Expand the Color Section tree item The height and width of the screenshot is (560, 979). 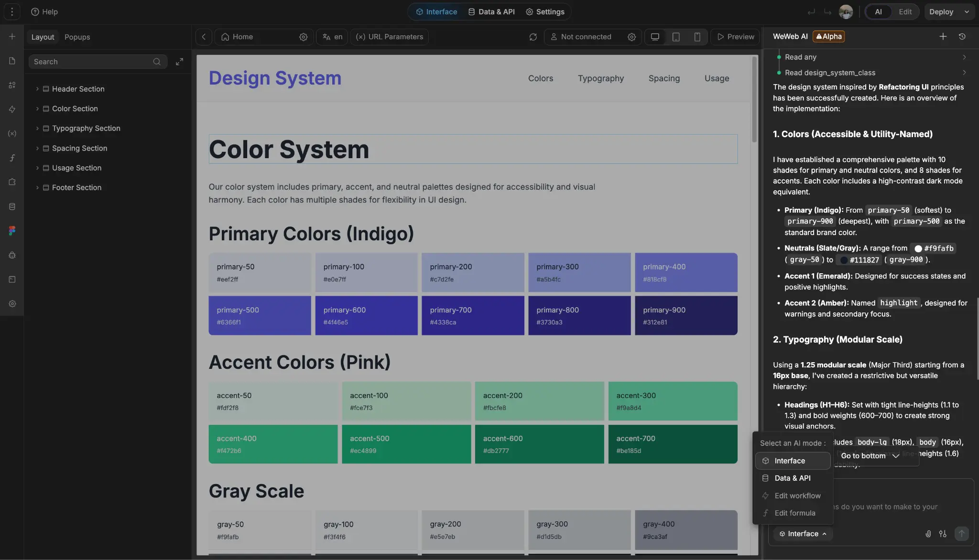pyautogui.click(x=37, y=109)
